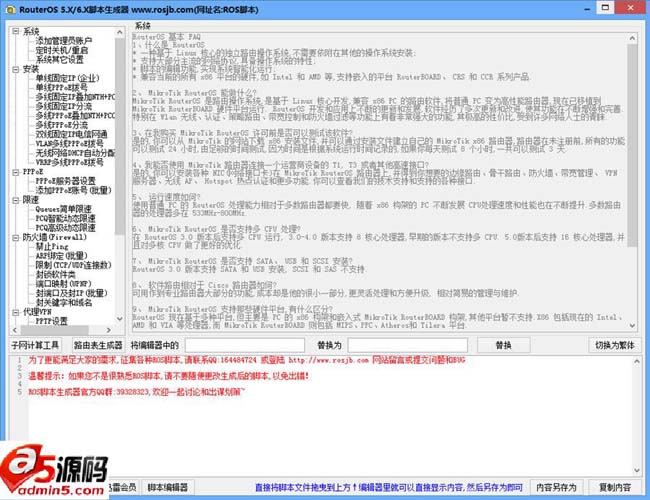Screen dimensions: 650x500
Task: Select 端口映射(UPNP) tree item
Action: click(63, 284)
